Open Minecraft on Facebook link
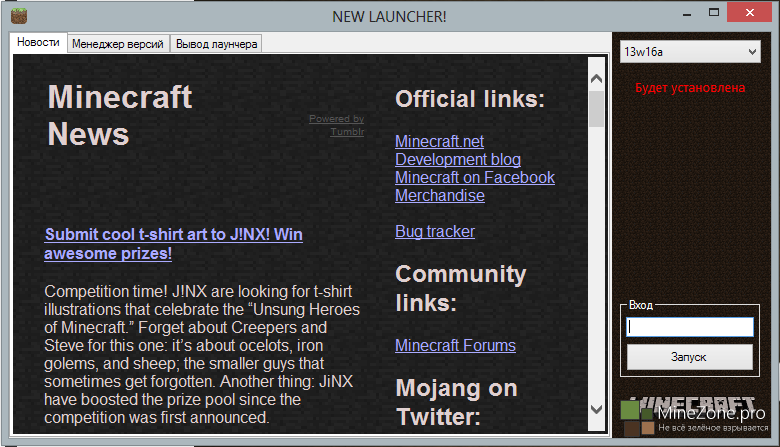 click(474, 178)
